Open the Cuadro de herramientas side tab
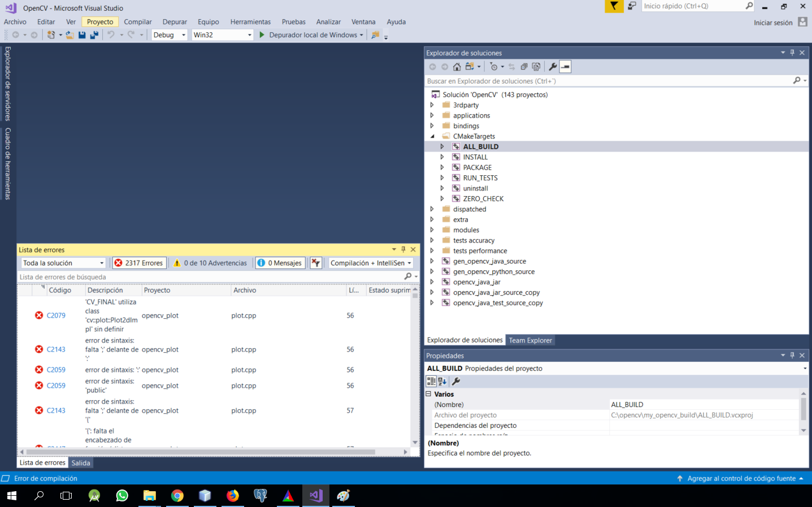The width and height of the screenshot is (812, 507). (8, 163)
